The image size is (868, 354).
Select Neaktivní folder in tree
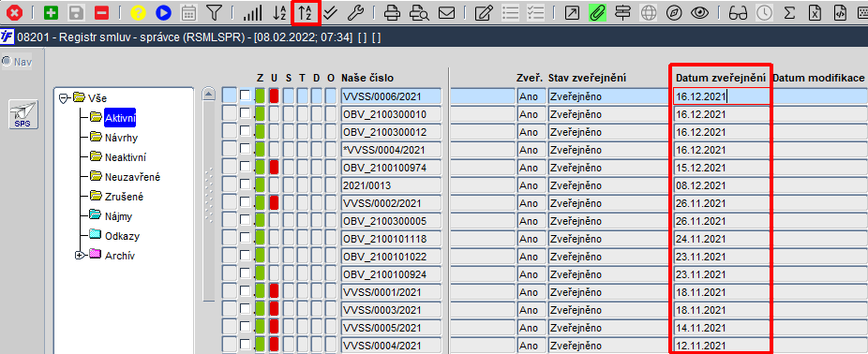126,157
